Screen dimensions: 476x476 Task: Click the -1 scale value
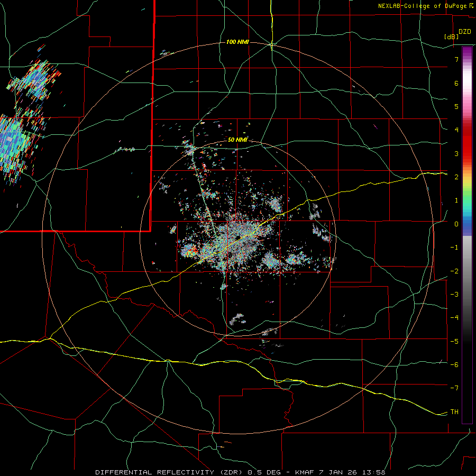pos(454,248)
